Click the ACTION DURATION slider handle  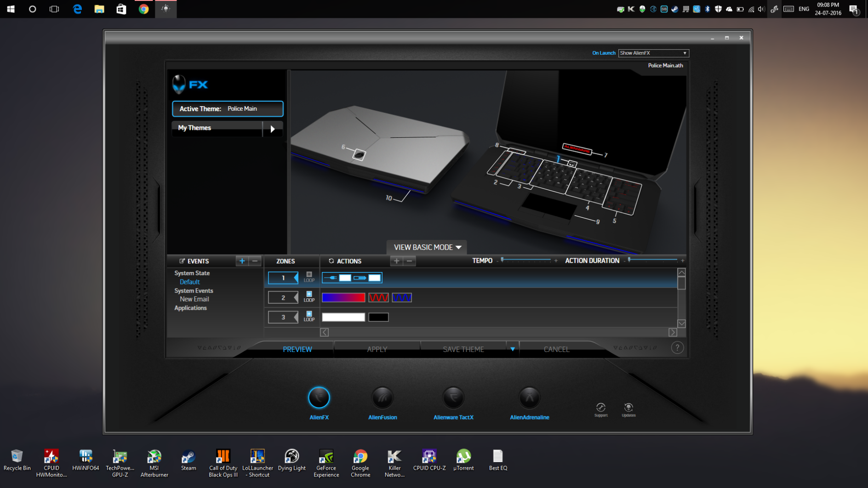tap(629, 260)
